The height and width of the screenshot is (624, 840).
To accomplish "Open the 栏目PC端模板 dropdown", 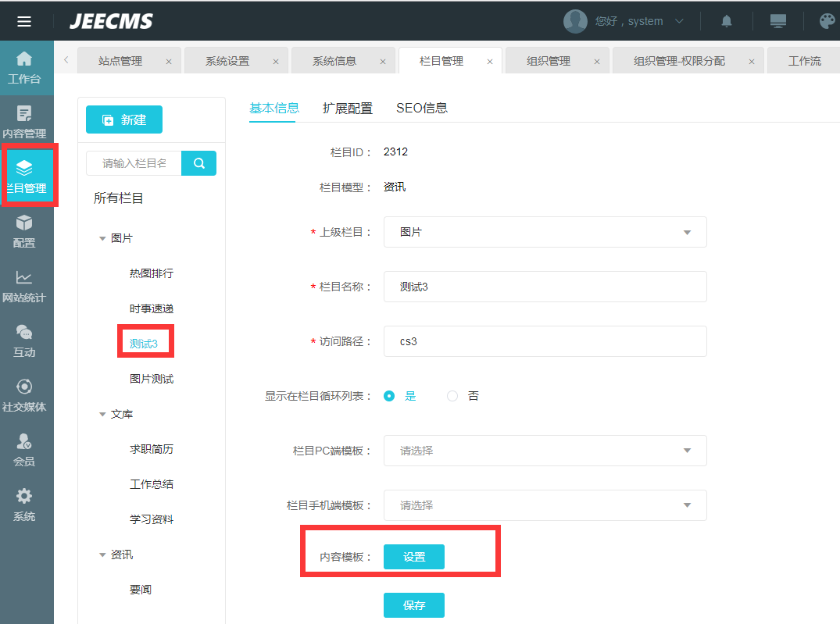I will coord(545,451).
